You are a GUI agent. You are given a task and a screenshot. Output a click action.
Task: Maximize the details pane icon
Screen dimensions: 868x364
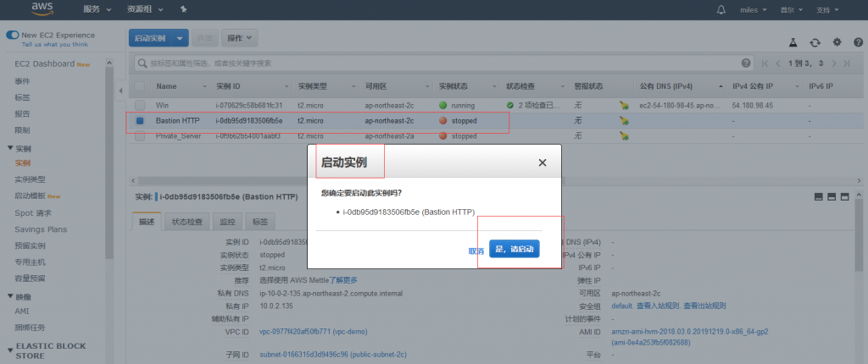(x=845, y=197)
